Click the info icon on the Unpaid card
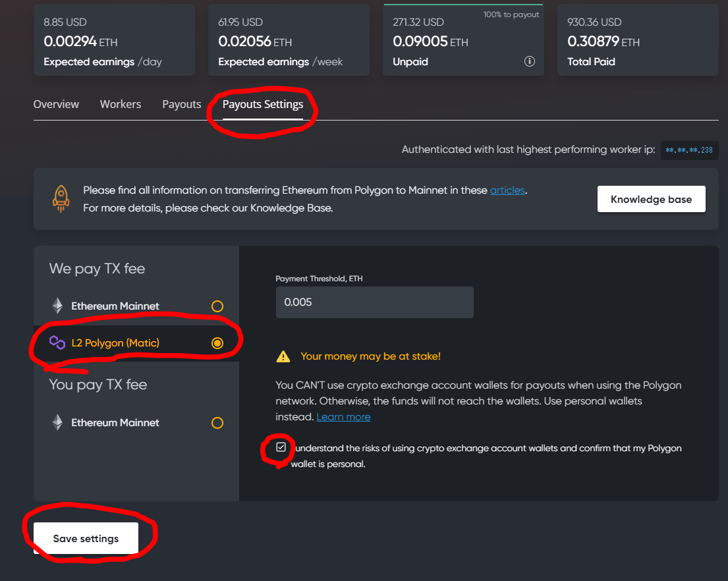 pos(529,61)
